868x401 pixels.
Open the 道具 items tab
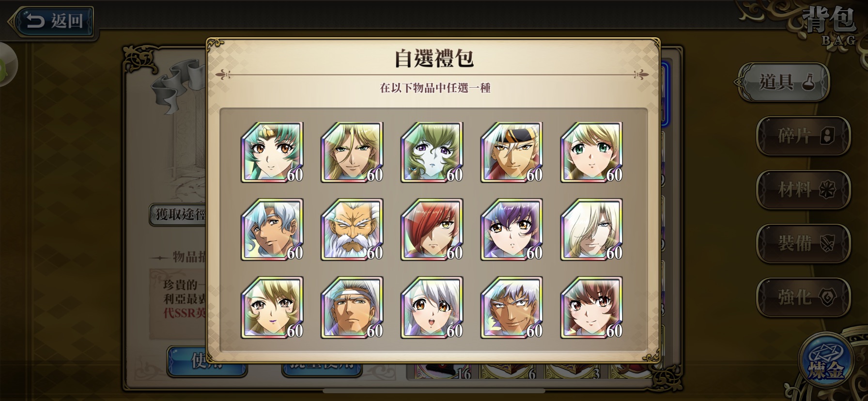[784, 82]
